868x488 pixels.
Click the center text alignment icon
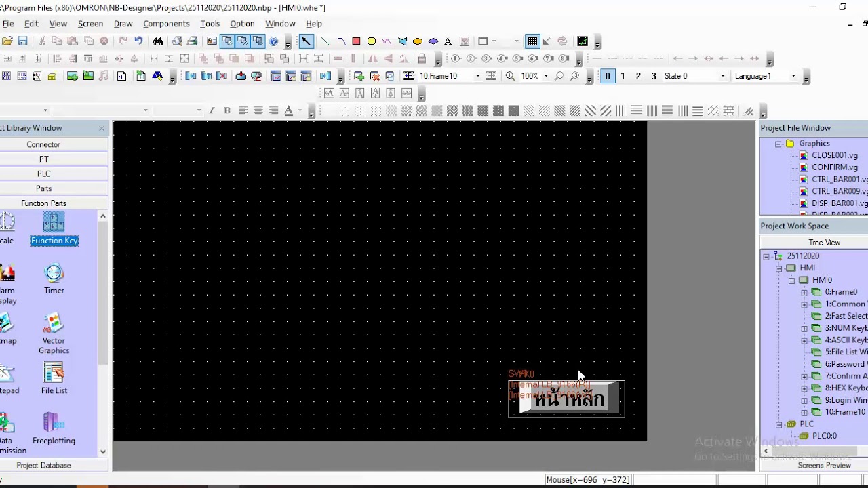click(x=258, y=110)
